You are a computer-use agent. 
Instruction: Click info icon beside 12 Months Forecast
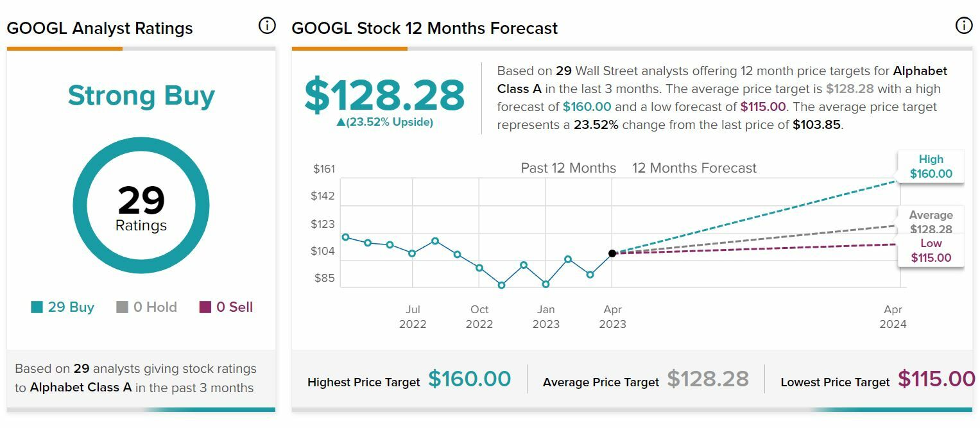(x=963, y=26)
